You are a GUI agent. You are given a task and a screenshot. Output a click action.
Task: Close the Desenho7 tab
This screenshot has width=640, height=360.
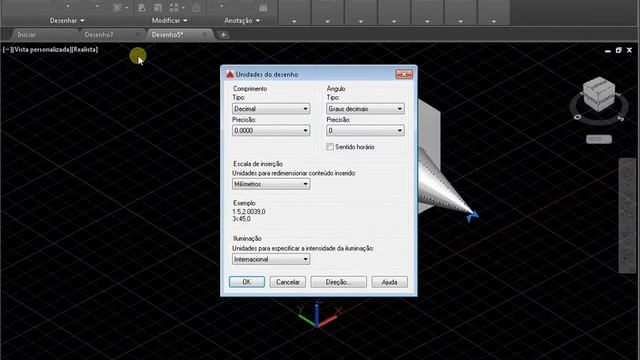pos(138,35)
